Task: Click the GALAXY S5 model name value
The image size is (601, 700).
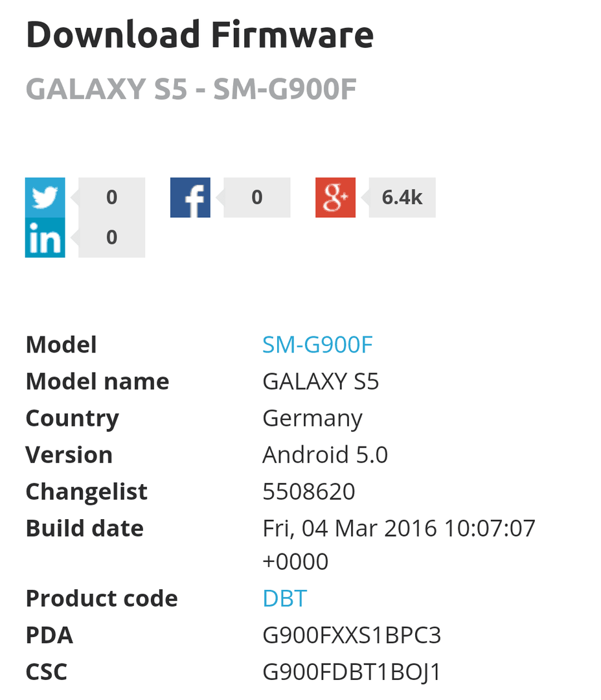Action: point(321,382)
